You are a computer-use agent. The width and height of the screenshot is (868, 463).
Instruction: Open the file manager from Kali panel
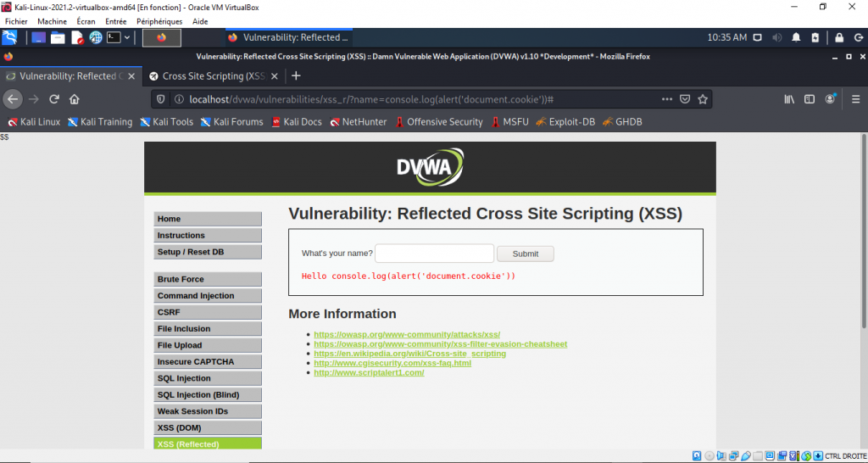click(58, 37)
